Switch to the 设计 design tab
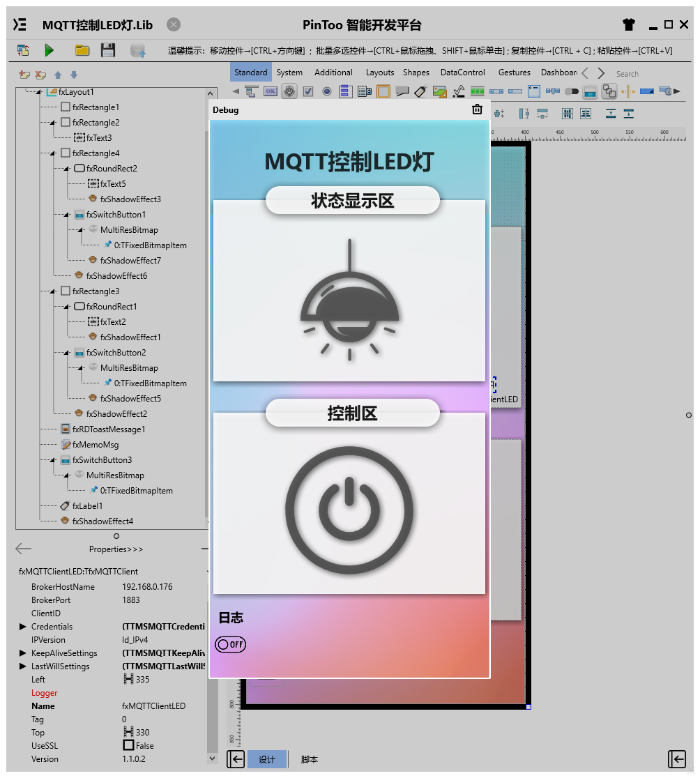 266,759
